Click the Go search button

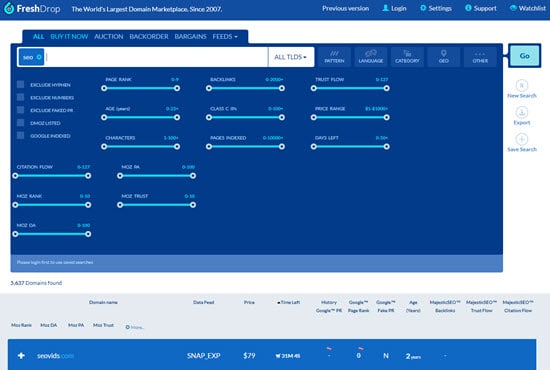524,56
